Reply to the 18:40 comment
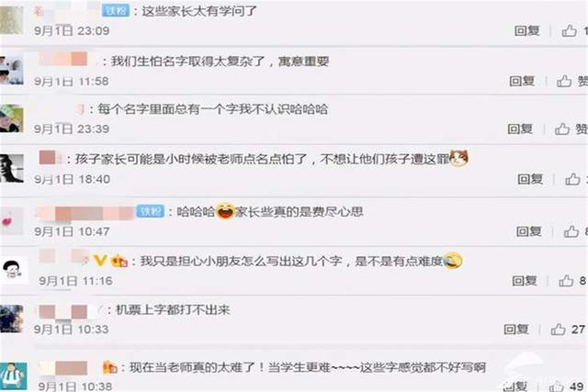Screen dimensions: 588x392 [530, 179]
